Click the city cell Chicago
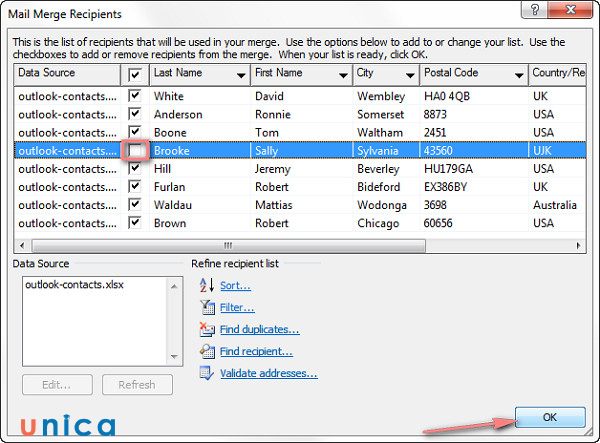The width and height of the screenshot is (600, 443). pos(378,223)
